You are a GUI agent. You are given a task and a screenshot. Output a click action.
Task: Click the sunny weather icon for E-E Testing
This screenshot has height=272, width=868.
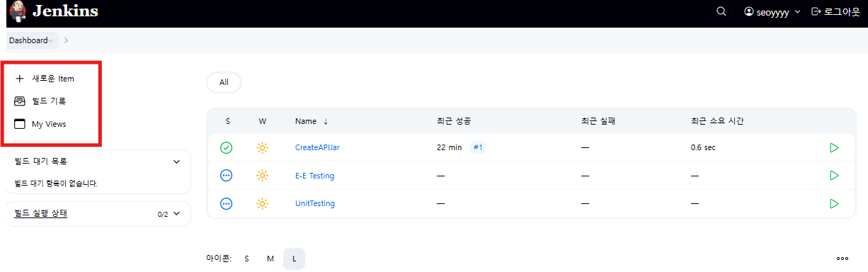tap(263, 176)
